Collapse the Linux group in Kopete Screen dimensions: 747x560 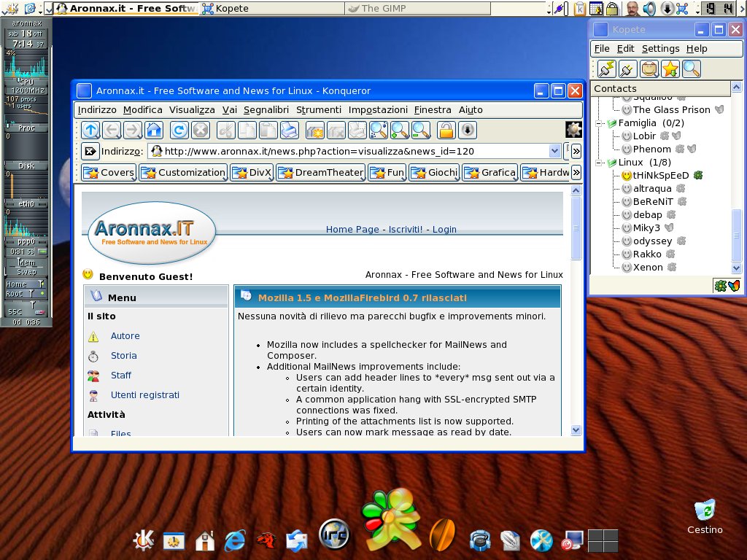(600, 163)
